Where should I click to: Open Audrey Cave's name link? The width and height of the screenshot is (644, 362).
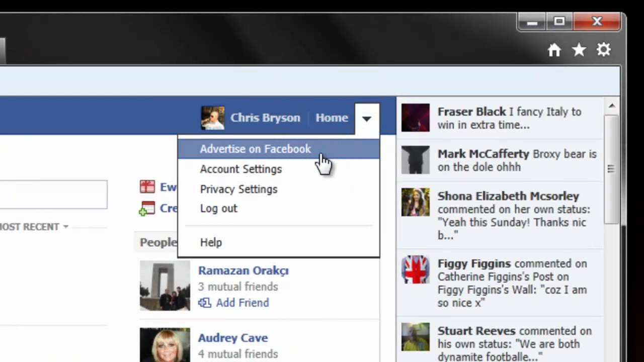[233, 338]
